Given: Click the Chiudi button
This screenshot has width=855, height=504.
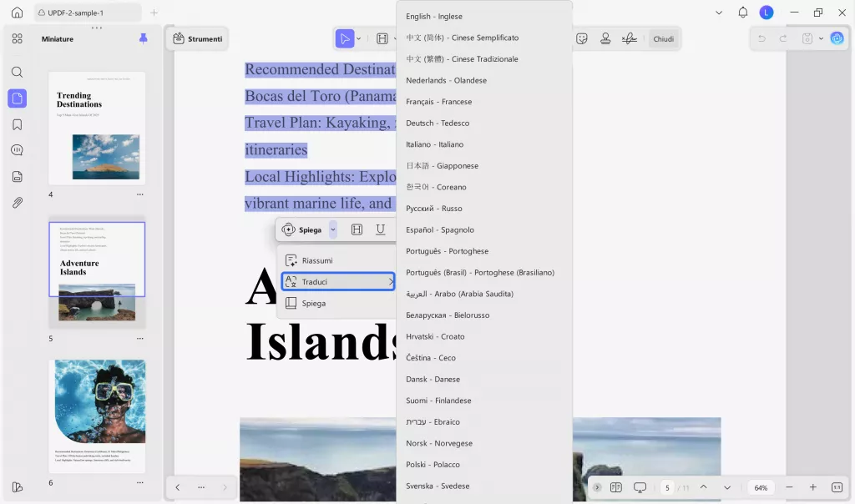Looking at the screenshot, I should pos(663,38).
